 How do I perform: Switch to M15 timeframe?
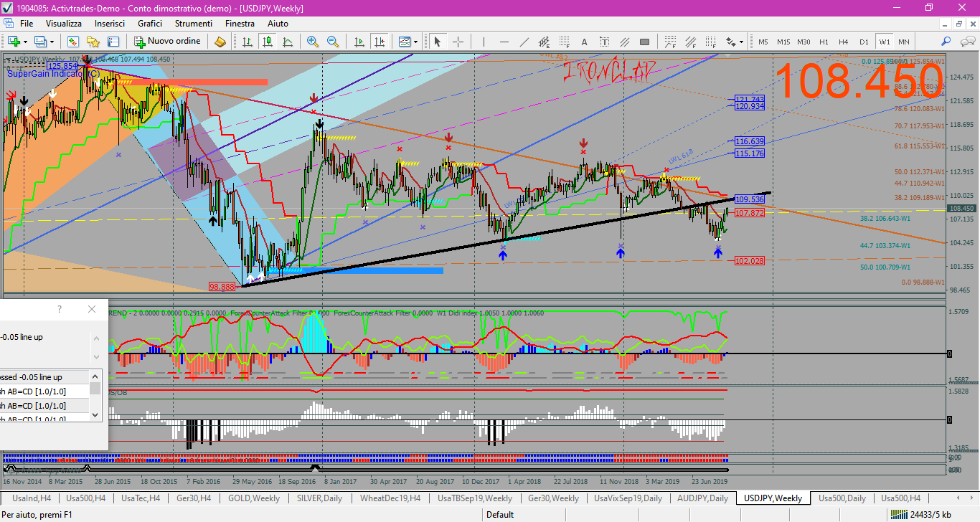tap(783, 42)
